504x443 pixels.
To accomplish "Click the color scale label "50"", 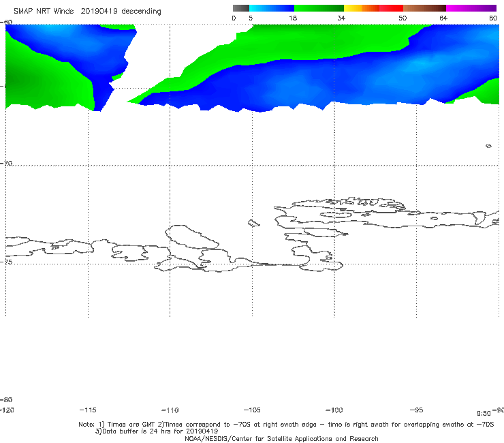I will coord(403,18).
